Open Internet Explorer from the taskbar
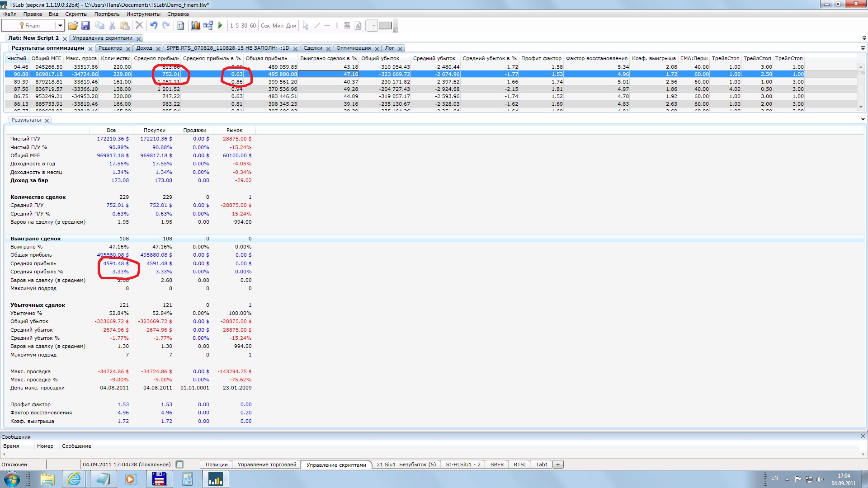The image size is (868, 488). point(74,479)
